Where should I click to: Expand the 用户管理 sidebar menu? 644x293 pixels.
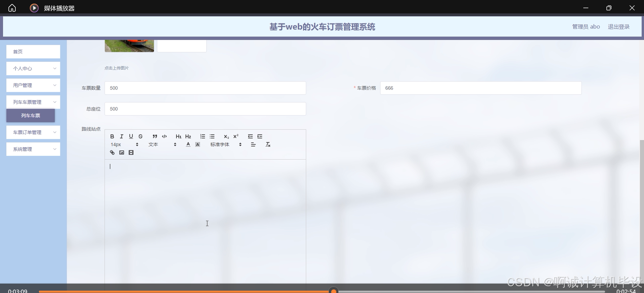(33, 85)
